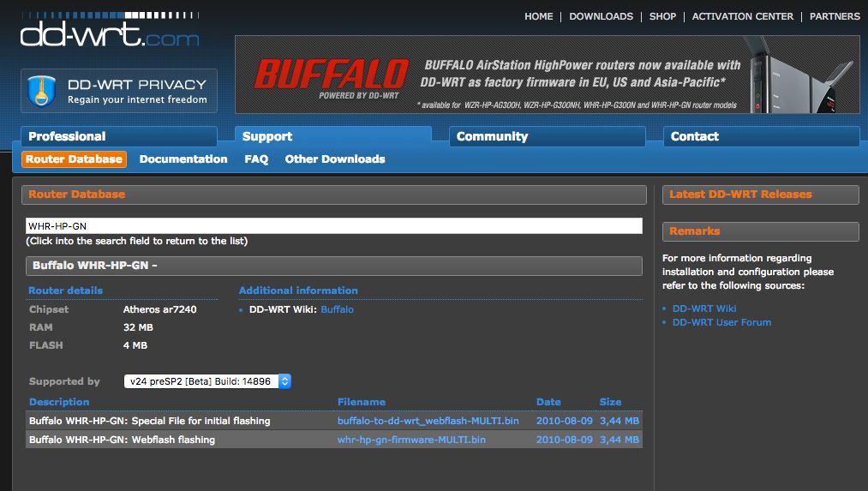
Task: Click the dd-wrt.com logo
Action: pyautogui.click(x=110, y=30)
